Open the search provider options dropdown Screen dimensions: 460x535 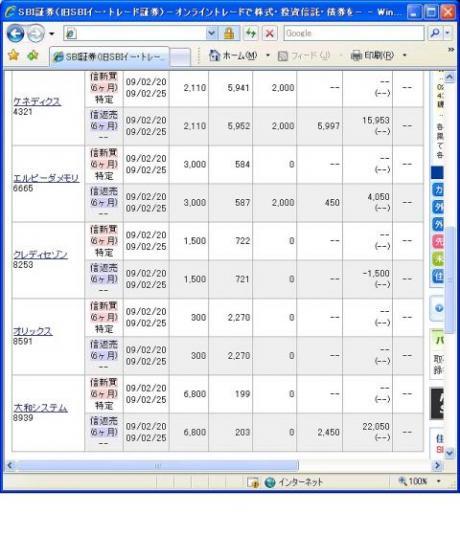coord(447,33)
